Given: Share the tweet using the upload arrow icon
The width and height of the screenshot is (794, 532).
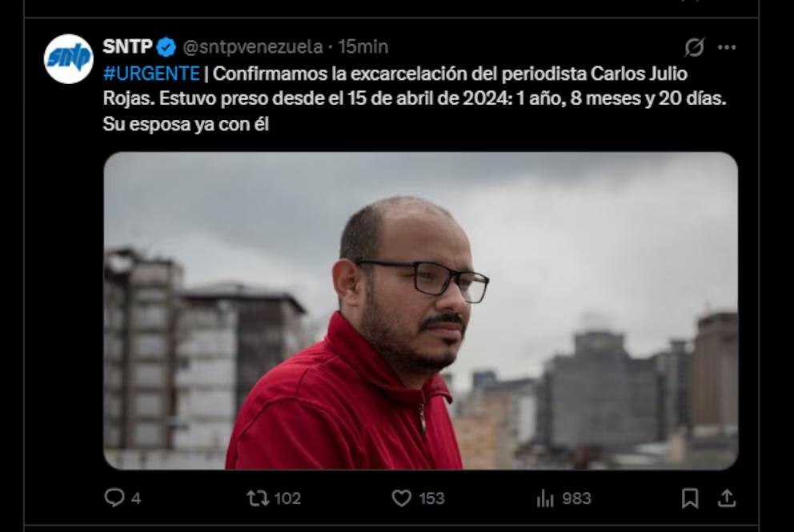Looking at the screenshot, I should tap(727, 498).
